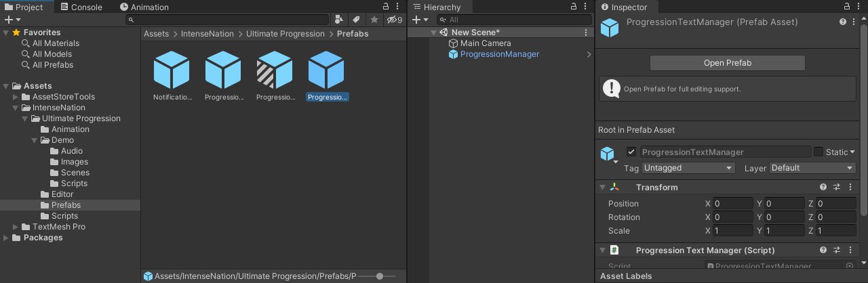868x283 pixels.
Task: Open the Hierarchy create plus dropdown
Action: coord(420,20)
